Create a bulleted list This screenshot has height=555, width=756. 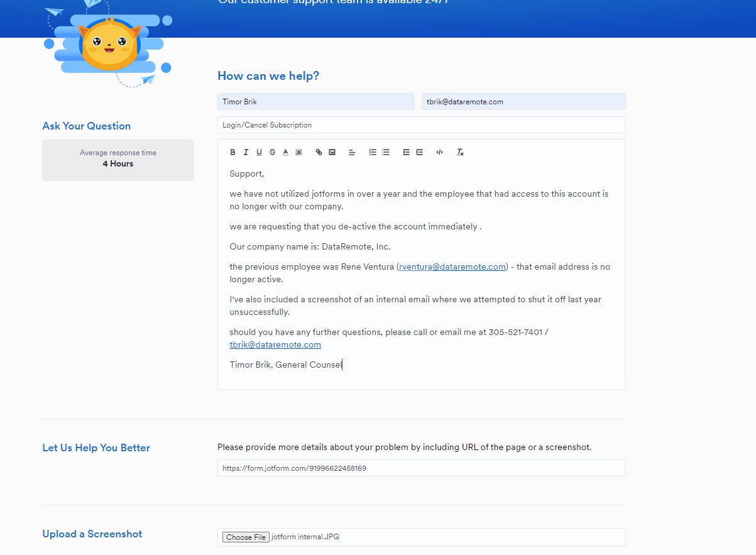tap(386, 152)
